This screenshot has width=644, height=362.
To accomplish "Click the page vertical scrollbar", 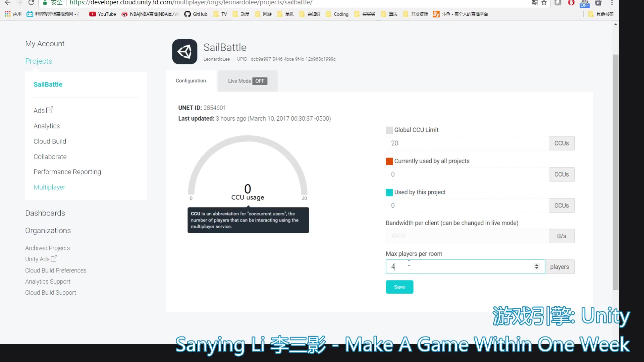I will tap(615, 172).
